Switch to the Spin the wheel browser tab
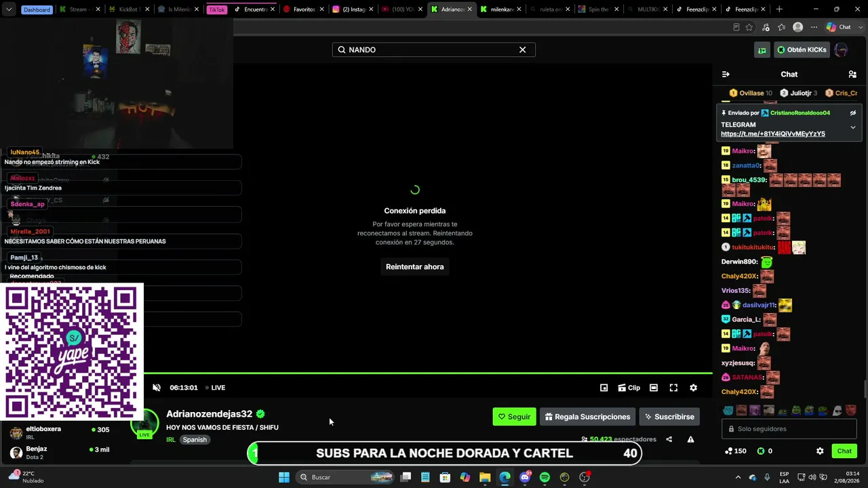Image resolution: width=868 pixels, height=488 pixels. click(599, 9)
